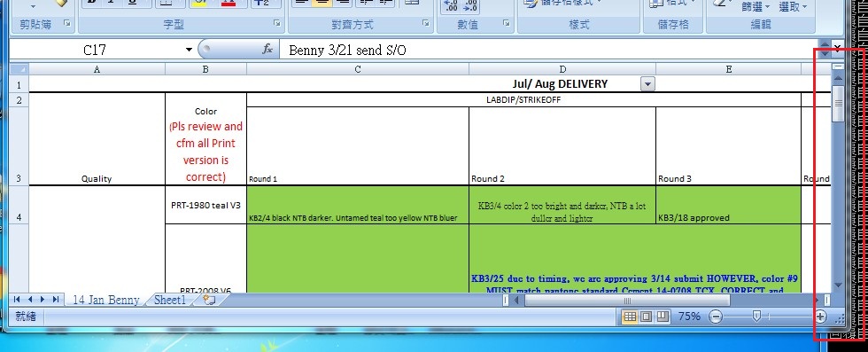The image size is (868, 352).
Task: Select the 14 Jan Benny sheet tab
Action: (105, 300)
